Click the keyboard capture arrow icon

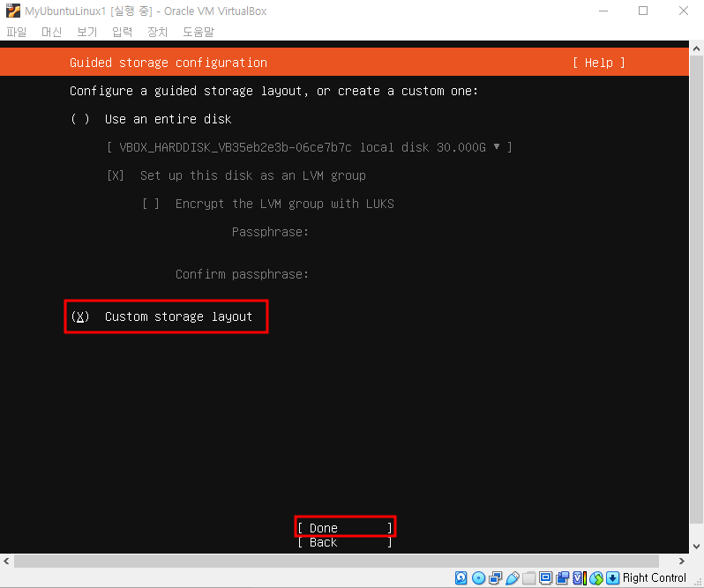coord(612,577)
